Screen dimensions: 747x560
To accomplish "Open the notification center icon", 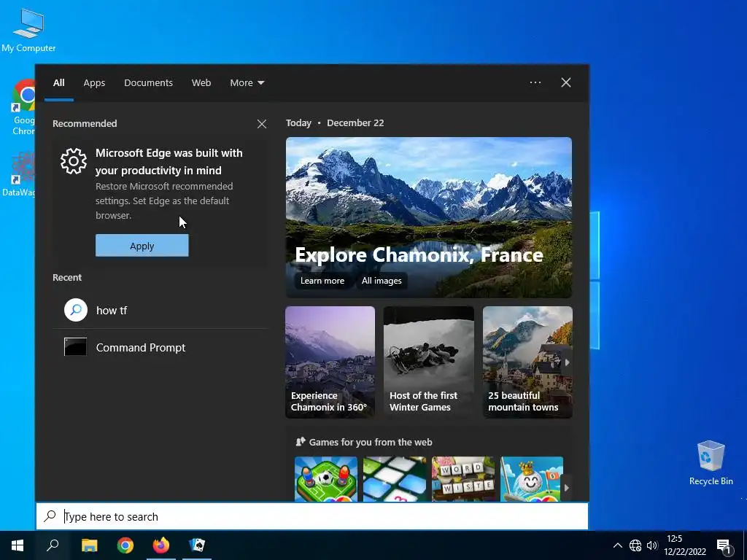I will click(x=724, y=546).
